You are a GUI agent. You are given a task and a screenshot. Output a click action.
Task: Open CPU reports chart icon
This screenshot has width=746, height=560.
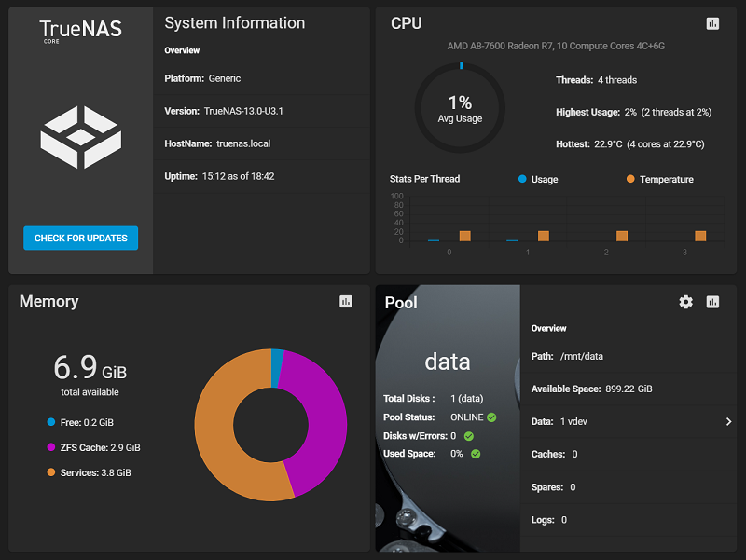pos(712,23)
